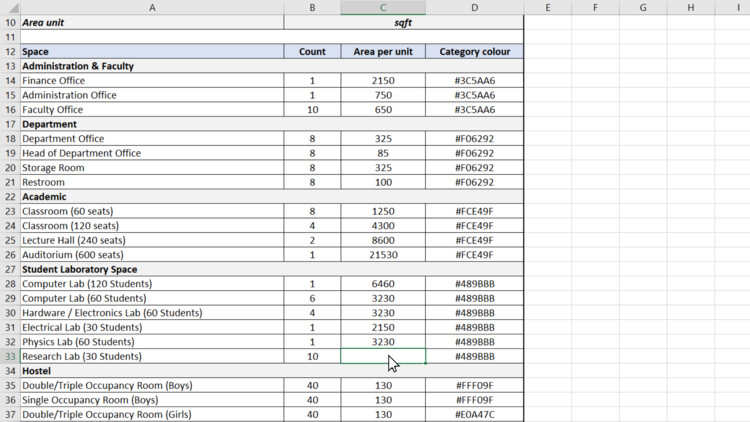Click the 'Department Office' cell

tap(152, 139)
